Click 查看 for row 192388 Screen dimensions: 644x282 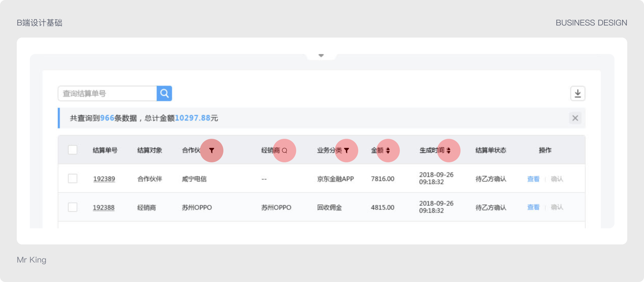point(533,208)
